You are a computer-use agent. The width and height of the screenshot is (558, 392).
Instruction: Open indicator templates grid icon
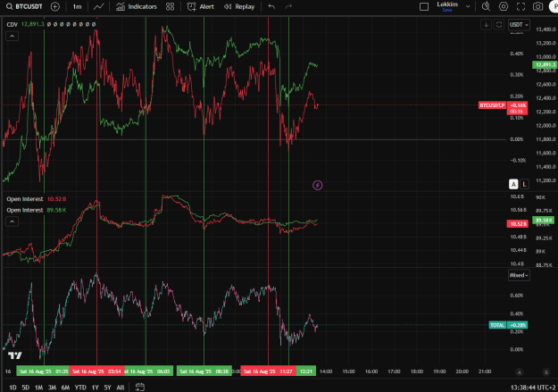[171, 6]
